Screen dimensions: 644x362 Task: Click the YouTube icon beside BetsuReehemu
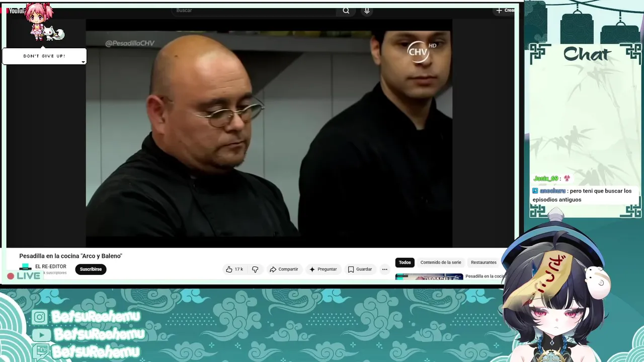(x=41, y=335)
